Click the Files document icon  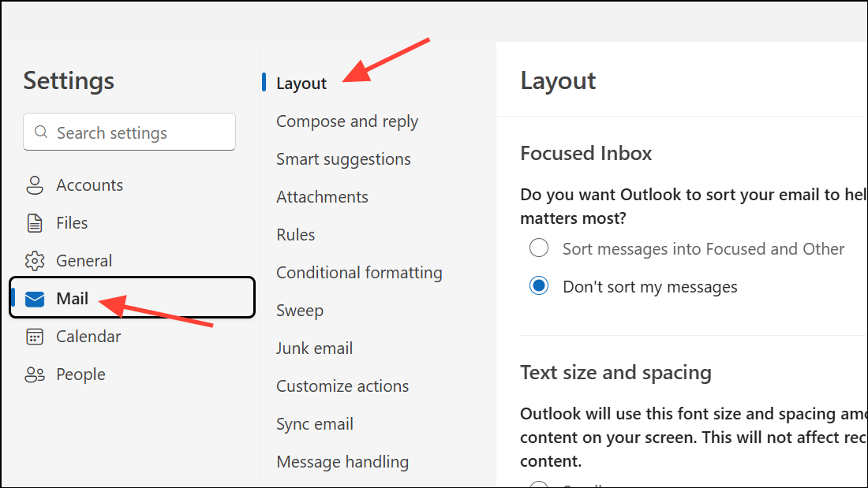[34, 223]
